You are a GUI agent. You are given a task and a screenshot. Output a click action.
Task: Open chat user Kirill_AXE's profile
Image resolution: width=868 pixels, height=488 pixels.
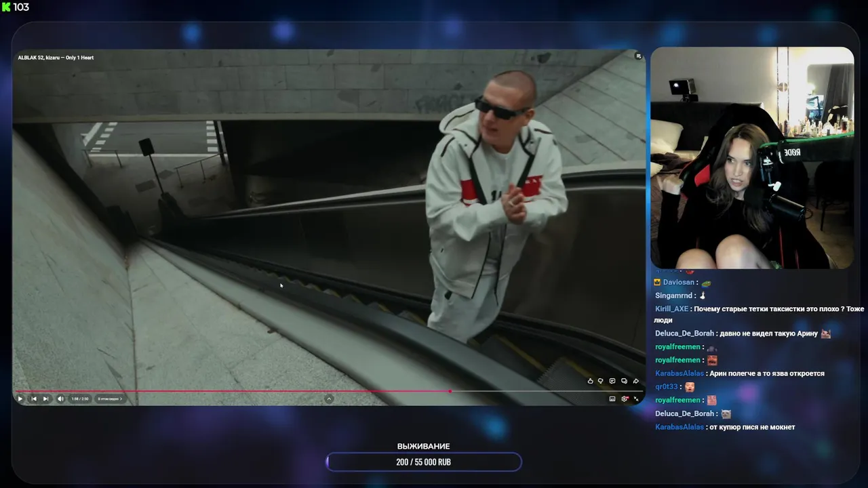pyautogui.click(x=671, y=308)
